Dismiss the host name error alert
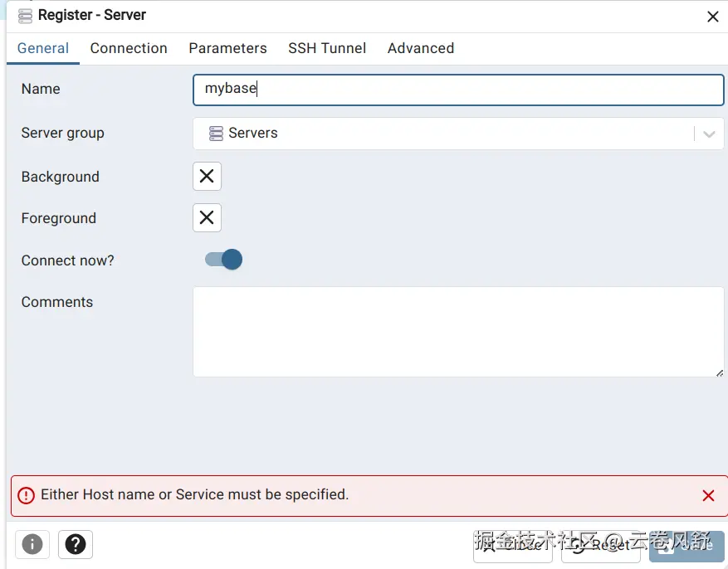728x569 pixels. [x=708, y=495]
